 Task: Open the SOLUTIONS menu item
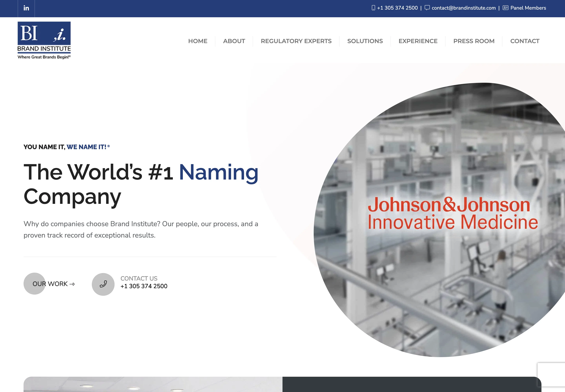365,41
